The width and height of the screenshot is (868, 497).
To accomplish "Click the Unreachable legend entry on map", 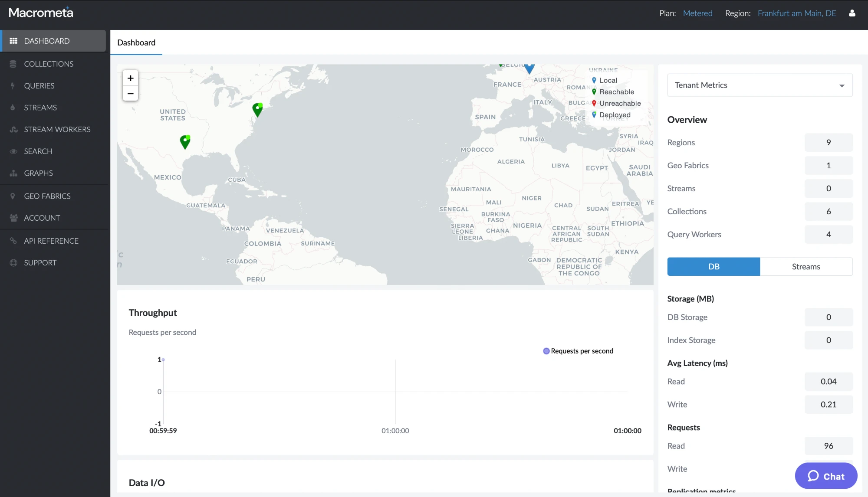I will [x=616, y=103].
